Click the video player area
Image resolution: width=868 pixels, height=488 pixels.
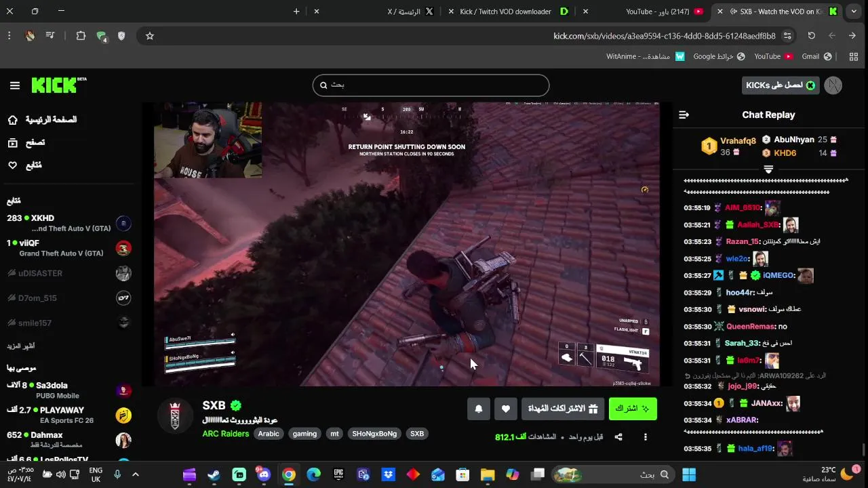(407, 244)
